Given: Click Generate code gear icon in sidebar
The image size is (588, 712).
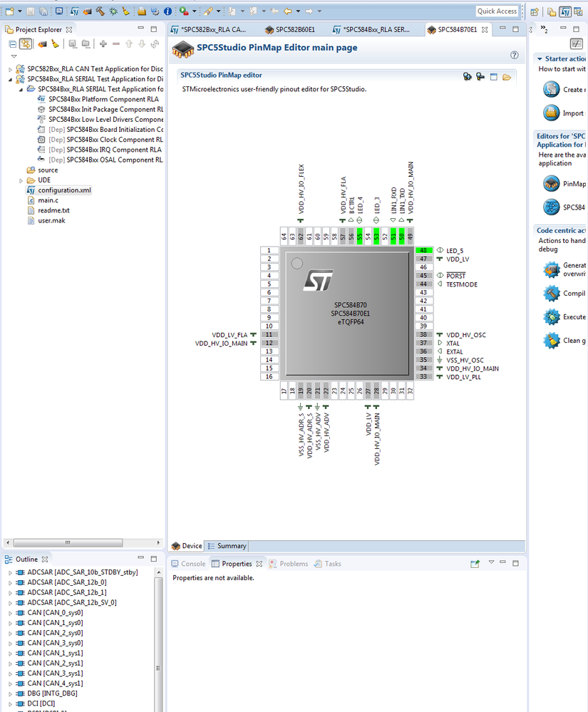Looking at the screenshot, I should [x=551, y=269].
